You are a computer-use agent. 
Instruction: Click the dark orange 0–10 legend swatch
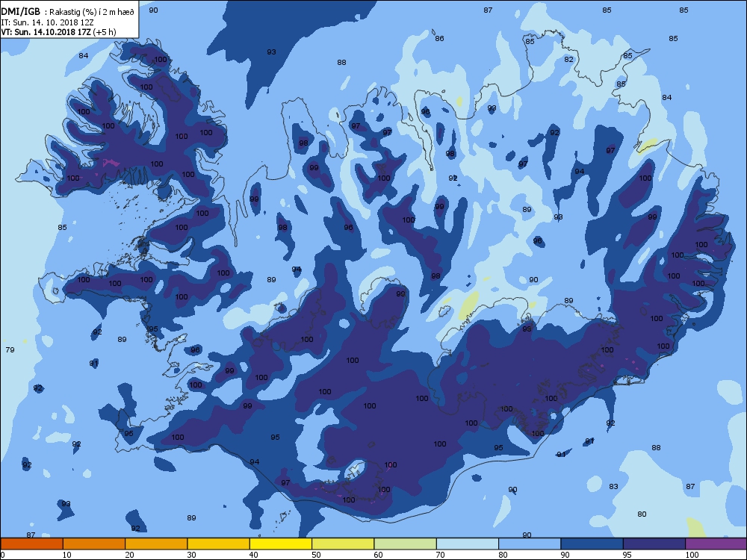point(31,544)
